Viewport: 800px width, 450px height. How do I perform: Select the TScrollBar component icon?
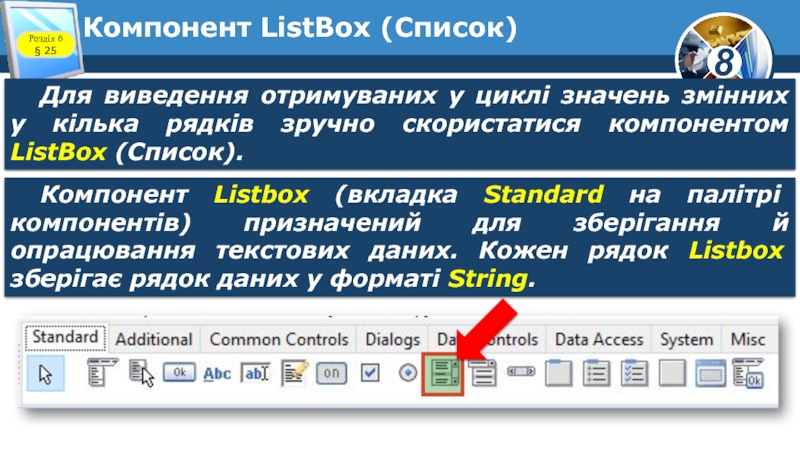tap(521, 371)
